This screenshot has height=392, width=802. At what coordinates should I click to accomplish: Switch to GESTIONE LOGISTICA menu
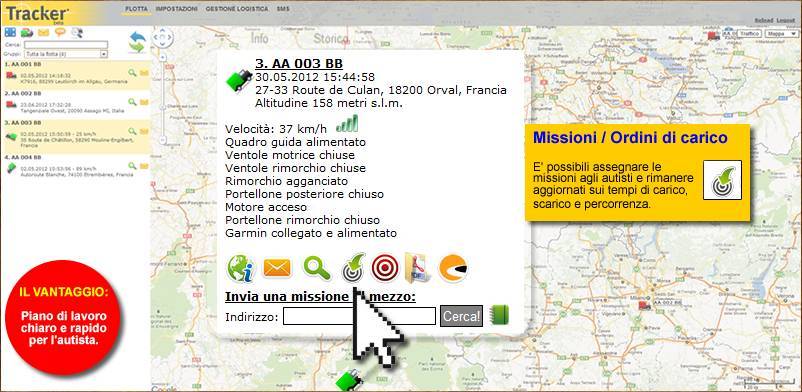coord(236,9)
